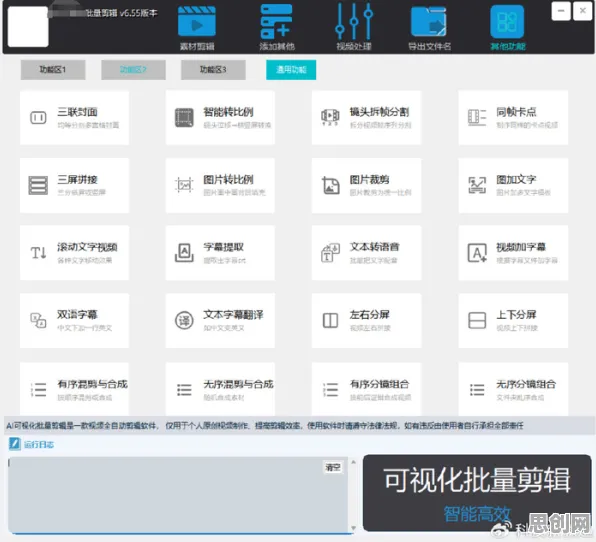
Task: Click the 有序混剪与合成 list icon
Action: (x=38, y=390)
